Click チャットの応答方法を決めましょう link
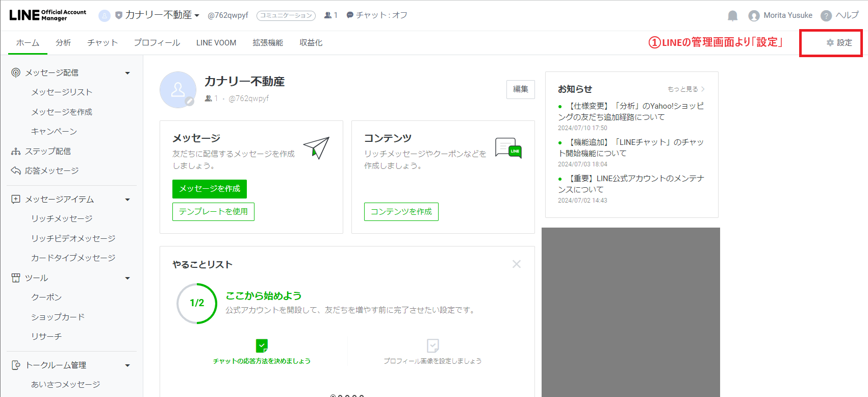868x397 pixels. pyautogui.click(x=262, y=361)
